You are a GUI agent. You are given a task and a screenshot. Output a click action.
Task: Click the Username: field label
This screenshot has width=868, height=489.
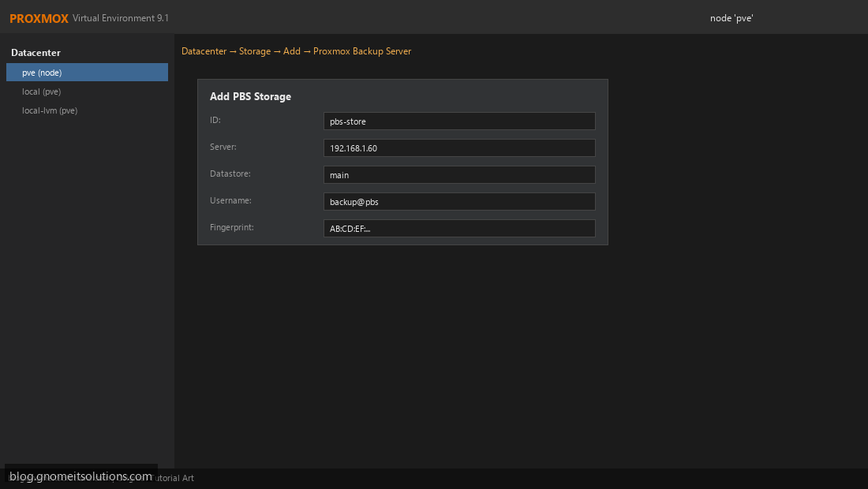(x=230, y=200)
